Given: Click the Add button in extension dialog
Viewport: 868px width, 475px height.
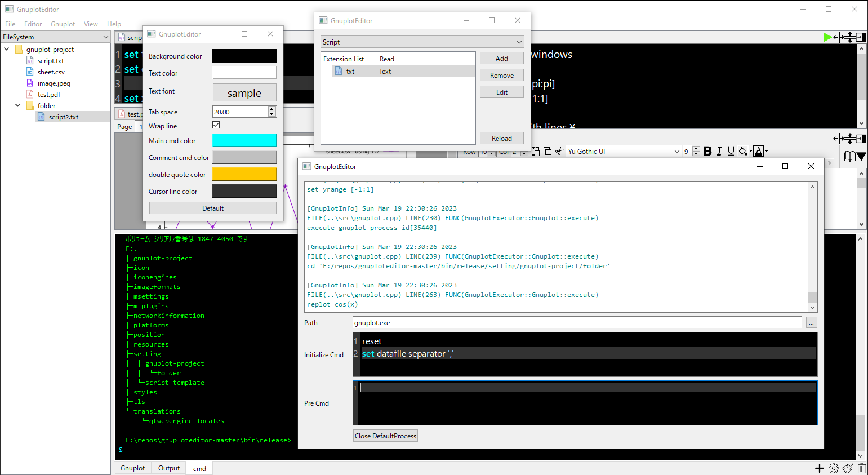Looking at the screenshot, I should coord(502,59).
